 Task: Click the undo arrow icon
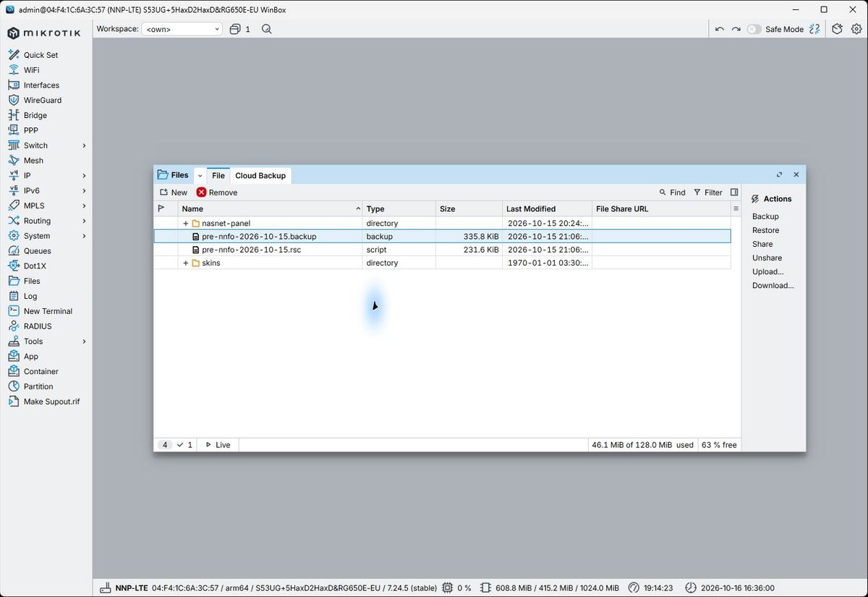tap(719, 29)
